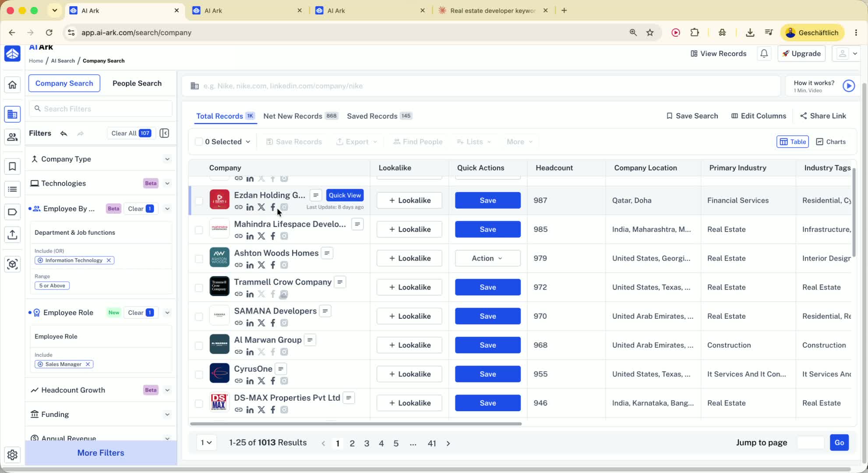Show details note icon for CyrusOne
Viewport: 868px width, 473px height.
point(281,369)
